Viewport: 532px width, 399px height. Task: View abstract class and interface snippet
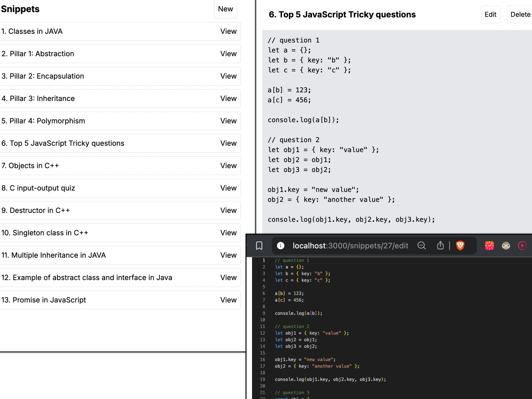(228, 277)
